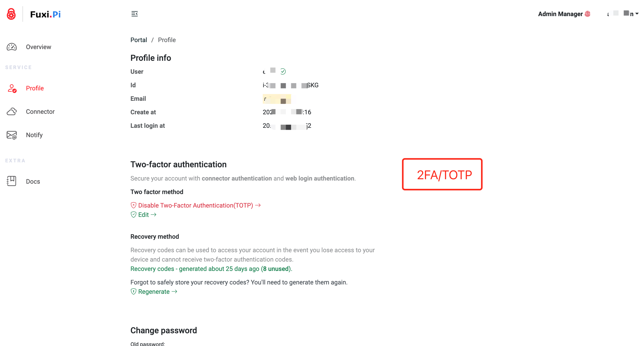Click the green verified checkmark beside User
Viewport: 644px width, 346px height.
tap(283, 71)
